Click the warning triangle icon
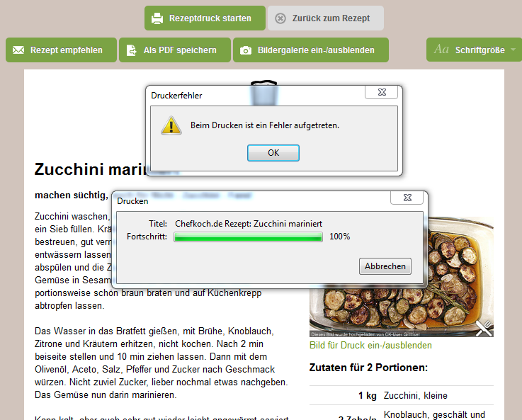 click(171, 126)
